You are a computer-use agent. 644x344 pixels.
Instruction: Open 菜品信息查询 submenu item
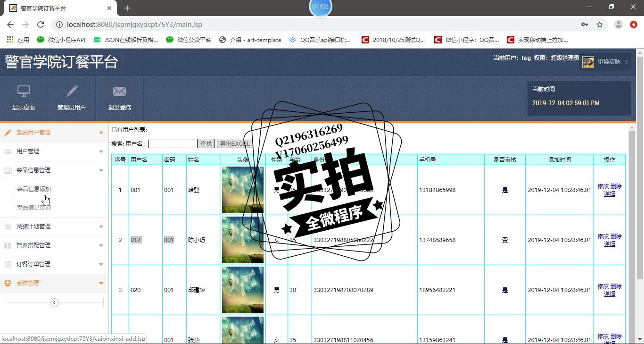[x=34, y=208]
